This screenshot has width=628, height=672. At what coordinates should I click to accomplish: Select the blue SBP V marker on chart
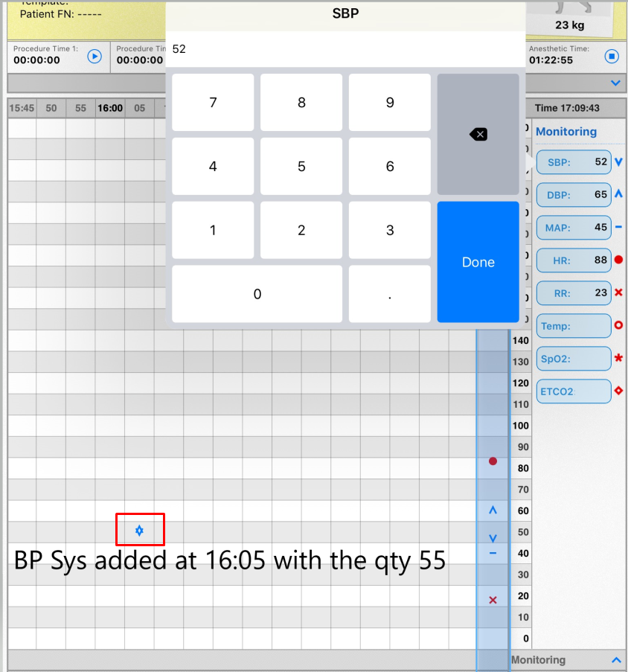pos(493,538)
